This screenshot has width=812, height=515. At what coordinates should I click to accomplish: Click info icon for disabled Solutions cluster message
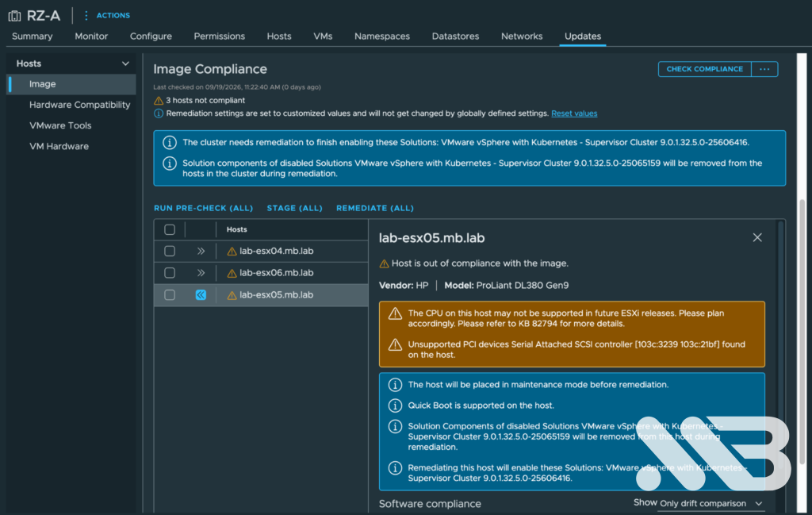[170, 163]
